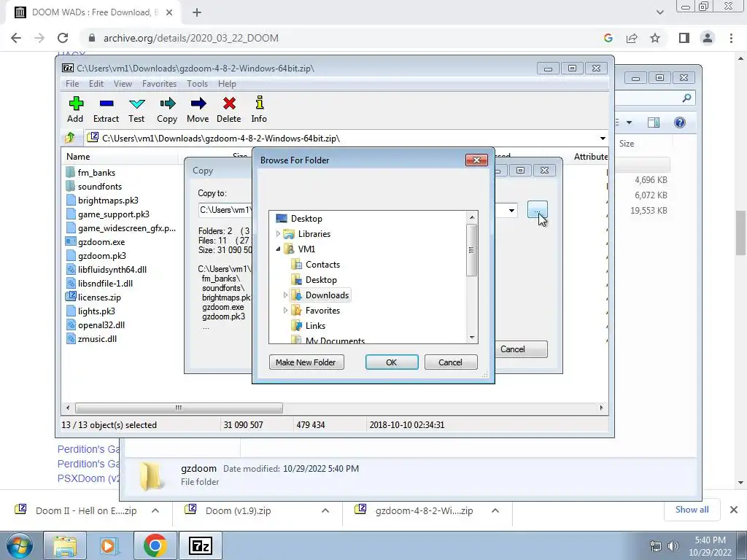Select Downloads in the folder tree
The image size is (747, 560).
[320, 295]
